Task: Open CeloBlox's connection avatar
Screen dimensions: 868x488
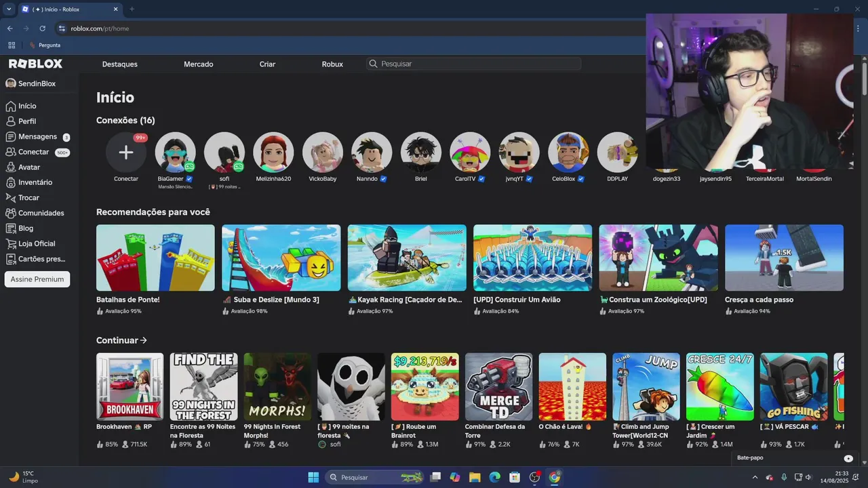Action: click(x=568, y=152)
